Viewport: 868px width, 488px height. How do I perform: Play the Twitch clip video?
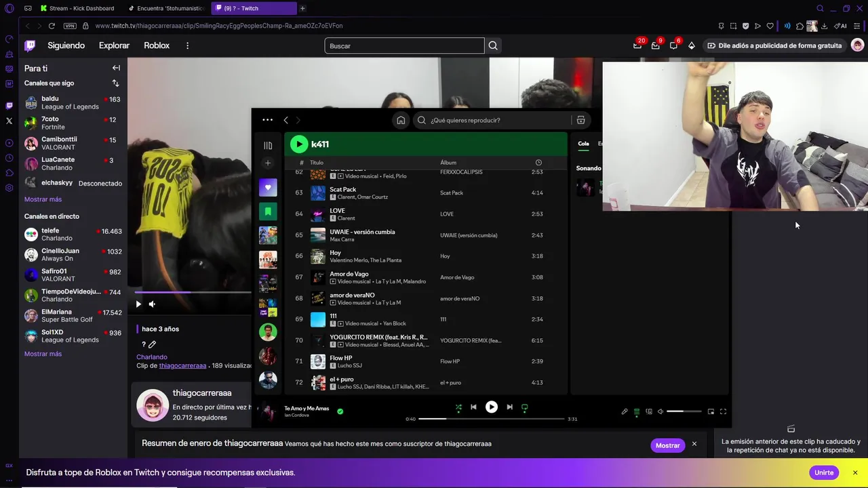[138, 304]
